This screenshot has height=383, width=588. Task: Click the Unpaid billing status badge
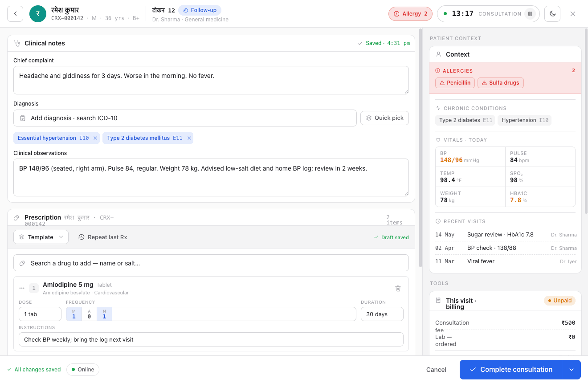[x=559, y=301]
